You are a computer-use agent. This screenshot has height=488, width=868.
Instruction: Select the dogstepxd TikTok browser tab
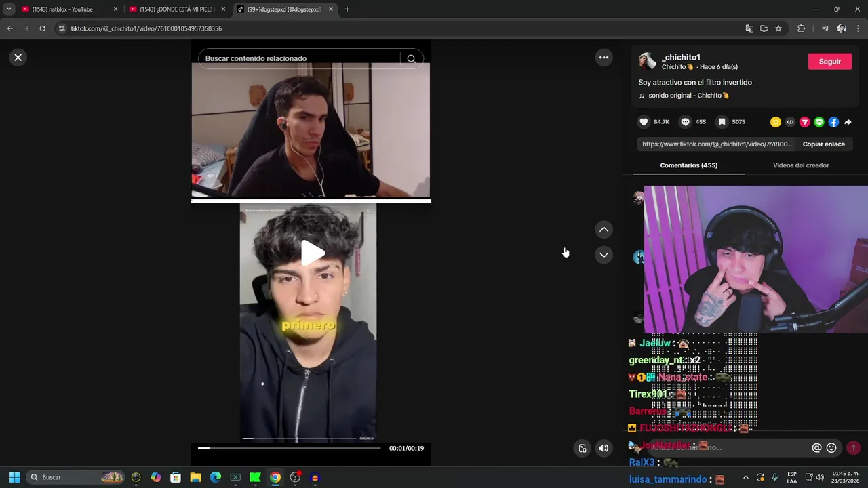[284, 9]
